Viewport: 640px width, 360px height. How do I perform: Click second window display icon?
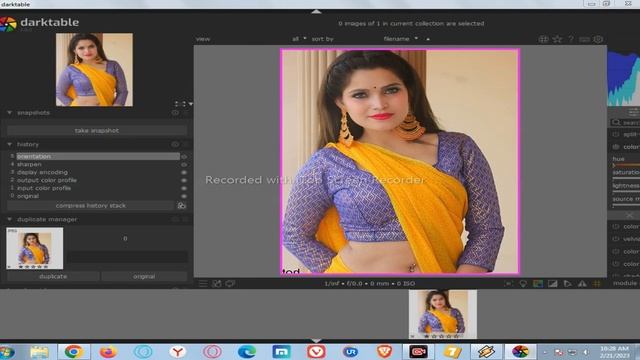click(230, 284)
